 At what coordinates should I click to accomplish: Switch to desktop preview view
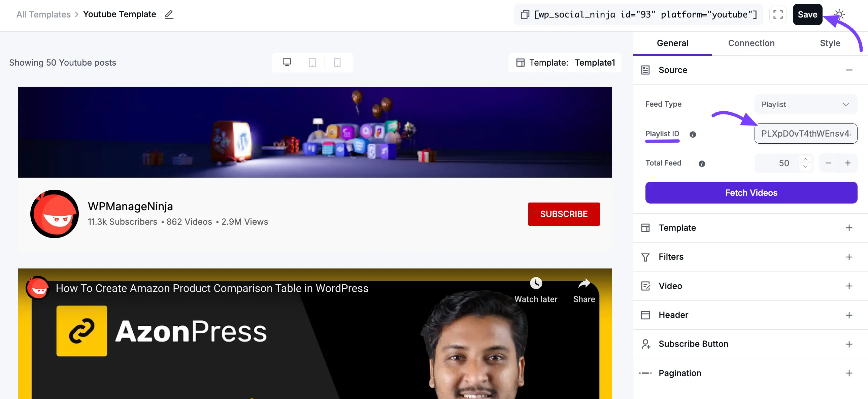point(287,63)
